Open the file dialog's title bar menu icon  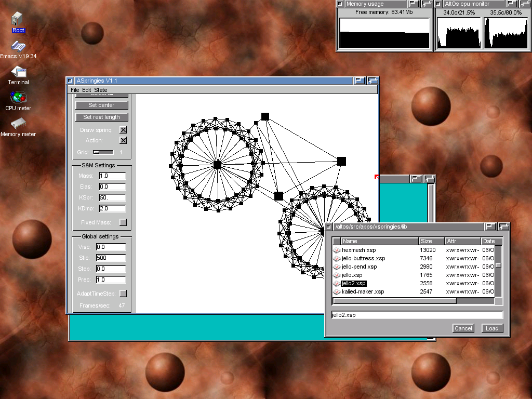[x=328, y=227]
